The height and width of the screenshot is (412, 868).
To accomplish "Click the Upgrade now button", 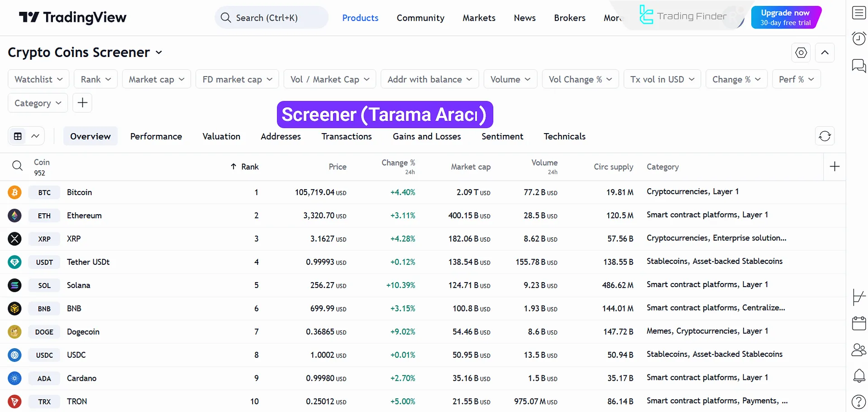I will tap(786, 17).
